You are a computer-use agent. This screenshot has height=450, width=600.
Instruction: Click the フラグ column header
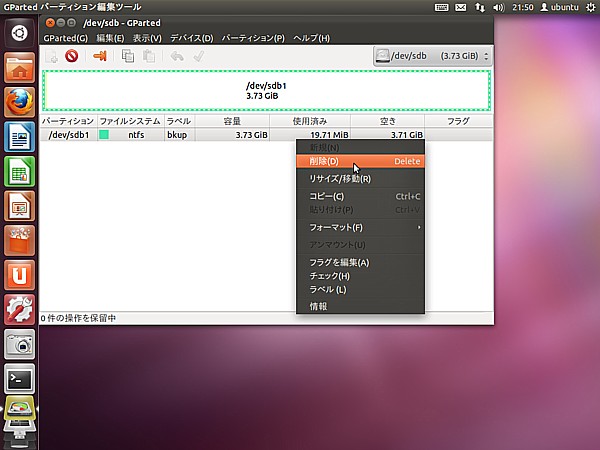coord(458,121)
